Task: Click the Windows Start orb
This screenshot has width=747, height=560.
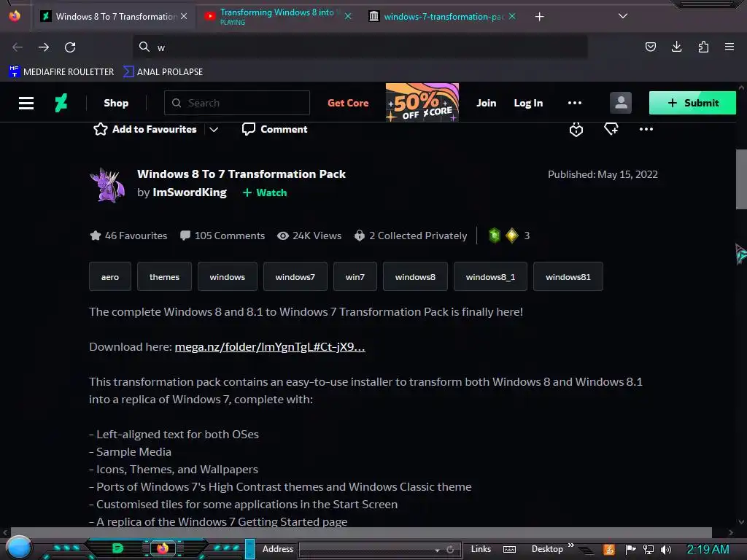Action: click(x=18, y=548)
